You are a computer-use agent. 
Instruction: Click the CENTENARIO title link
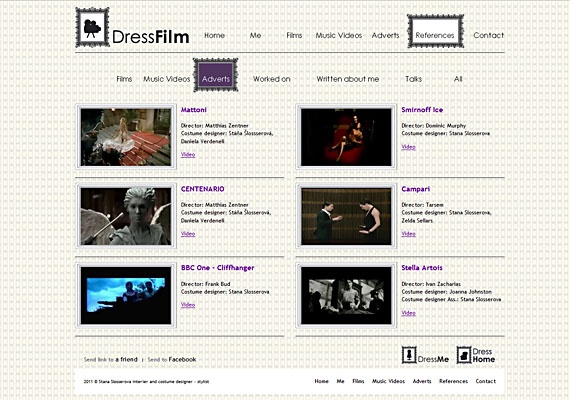pyautogui.click(x=202, y=189)
